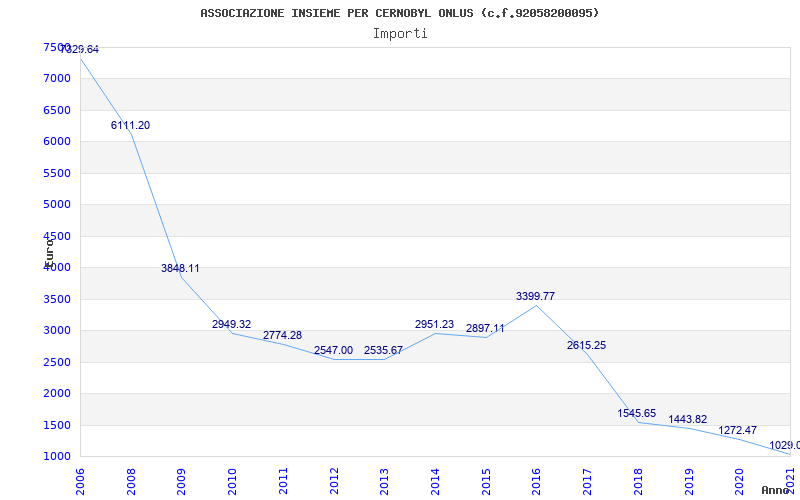This screenshot has width=800, height=500.
Task: Click the x-axis year 2008
Action: (131, 481)
